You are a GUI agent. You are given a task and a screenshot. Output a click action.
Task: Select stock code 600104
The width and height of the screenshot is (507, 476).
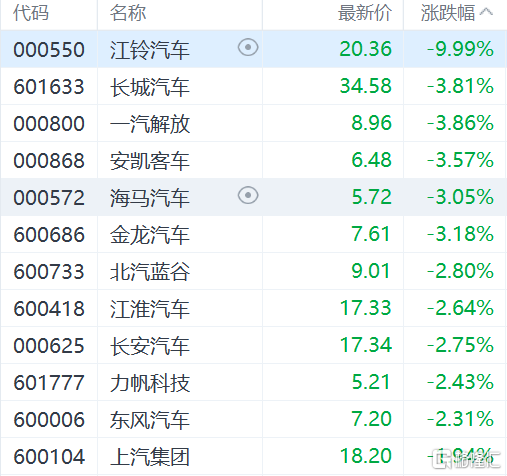point(49,457)
